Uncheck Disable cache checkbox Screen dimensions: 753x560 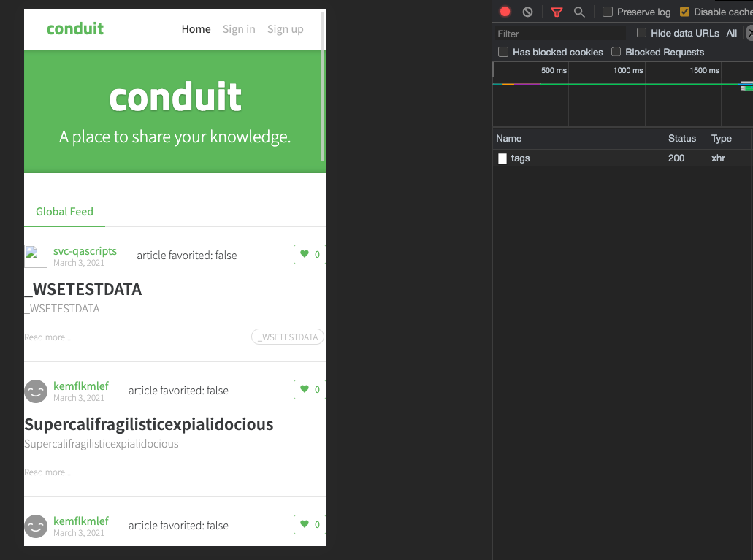[685, 12]
